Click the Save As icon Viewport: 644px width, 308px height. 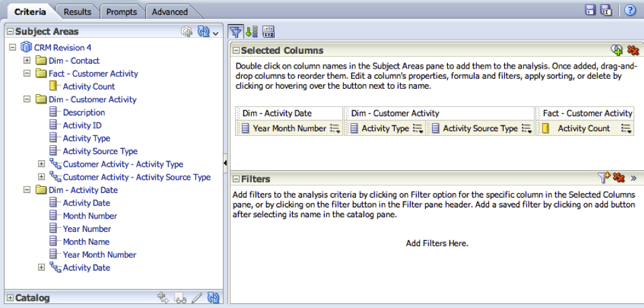pos(606,10)
